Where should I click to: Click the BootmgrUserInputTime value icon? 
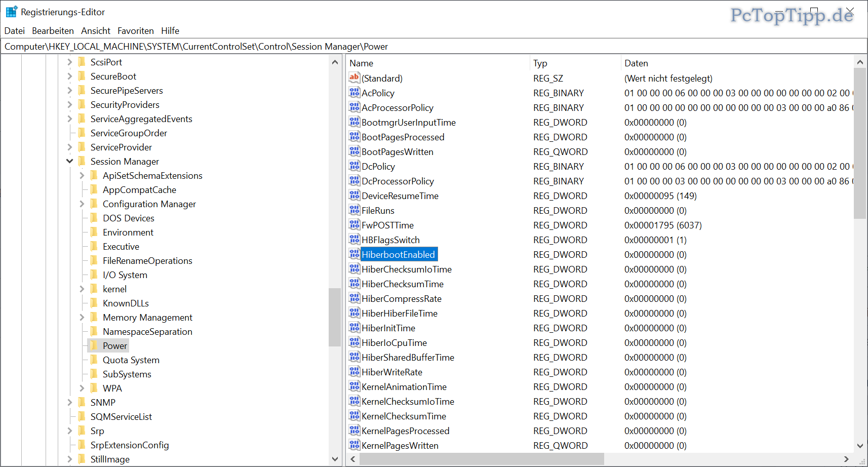click(x=354, y=122)
